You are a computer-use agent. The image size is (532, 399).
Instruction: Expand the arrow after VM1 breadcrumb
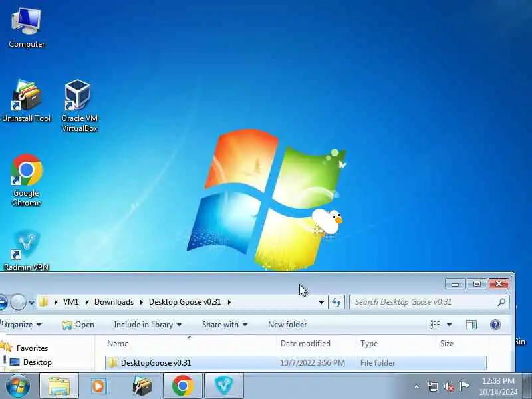point(87,302)
